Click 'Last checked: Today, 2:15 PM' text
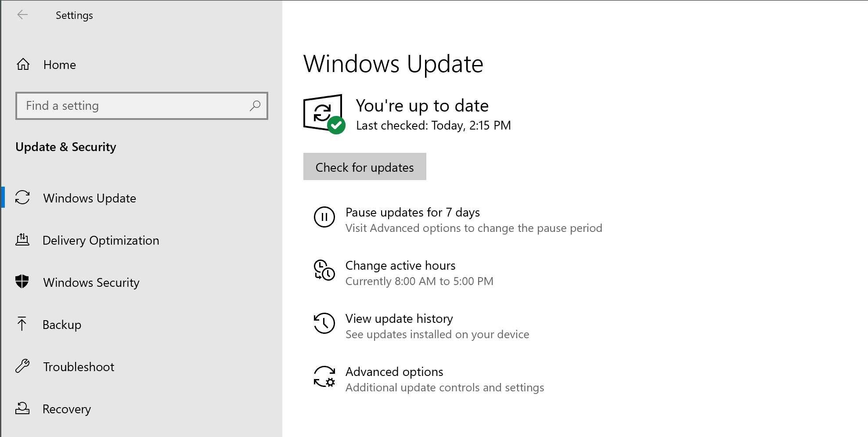This screenshot has height=437, width=868. [x=433, y=126]
